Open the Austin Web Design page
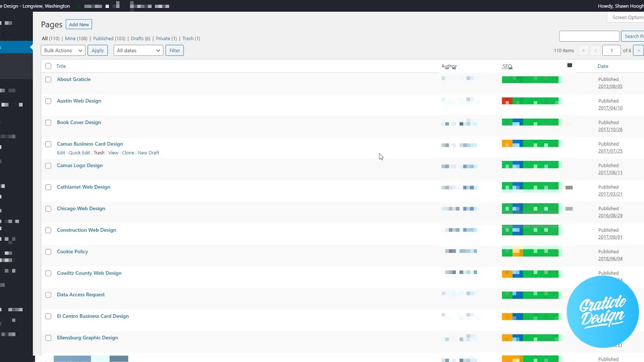Viewport: 644px width, 362px height. (79, 101)
